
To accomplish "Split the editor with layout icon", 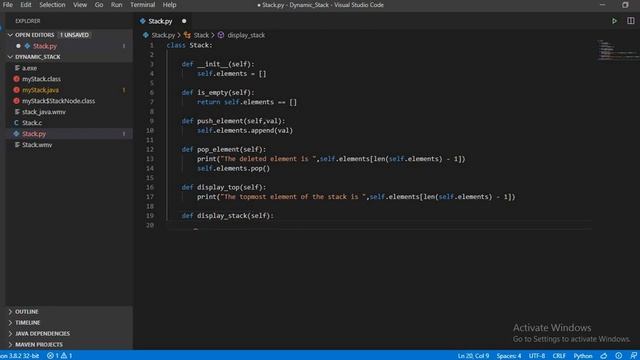I will point(631,21).
